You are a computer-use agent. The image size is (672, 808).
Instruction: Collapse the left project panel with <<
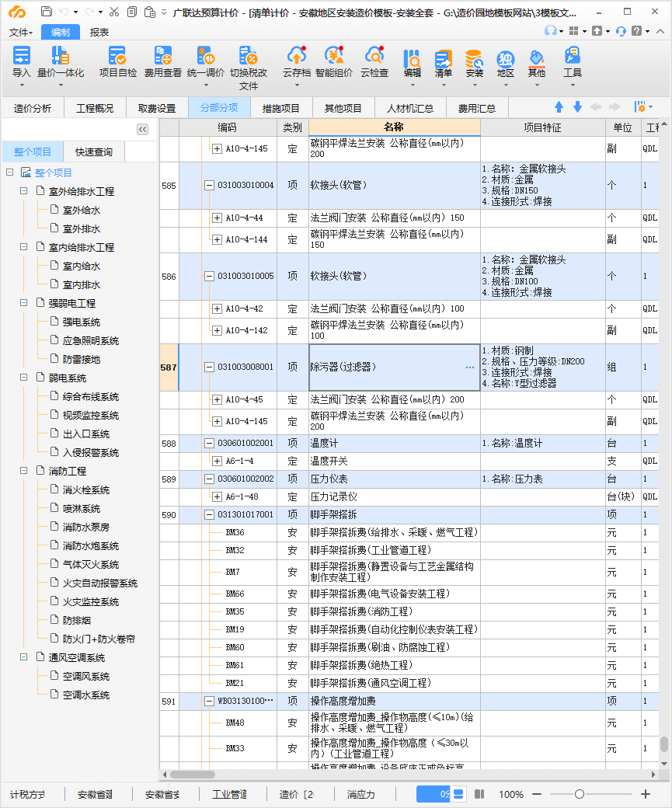pyautogui.click(x=142, y=129)
